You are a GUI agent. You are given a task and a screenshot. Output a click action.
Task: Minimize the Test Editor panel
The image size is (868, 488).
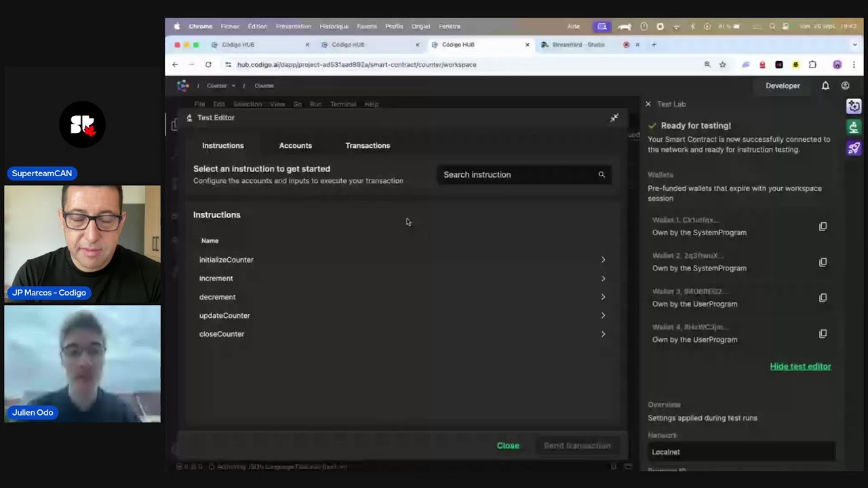coord(614,118)
